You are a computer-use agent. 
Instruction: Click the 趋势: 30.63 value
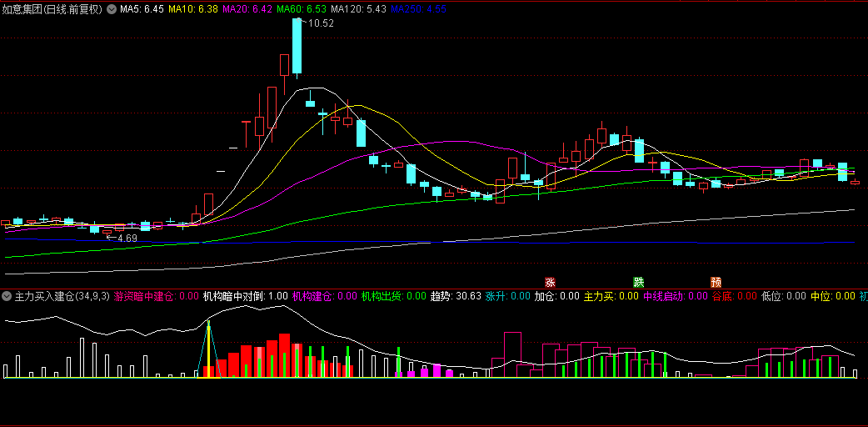pyautogui.click(x=456, y=296)
